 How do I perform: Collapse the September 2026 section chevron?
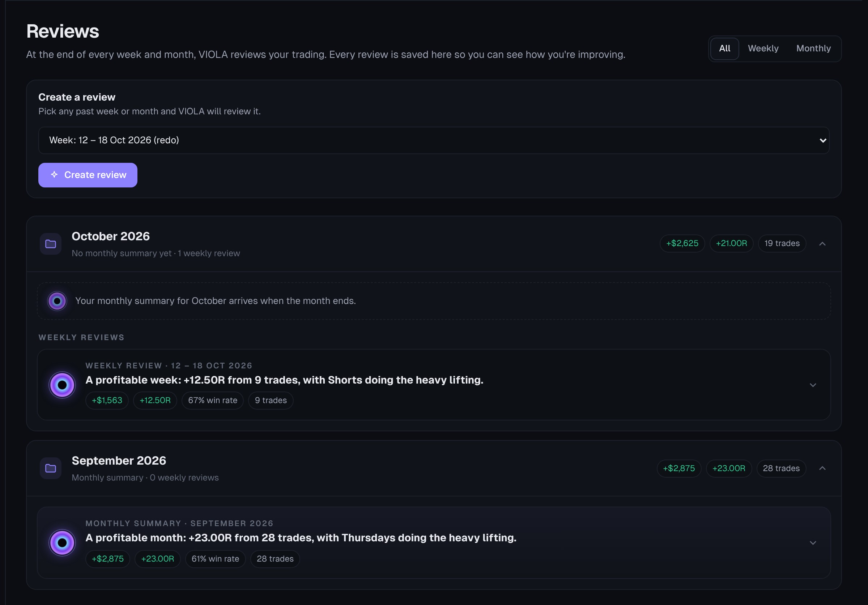822,469
